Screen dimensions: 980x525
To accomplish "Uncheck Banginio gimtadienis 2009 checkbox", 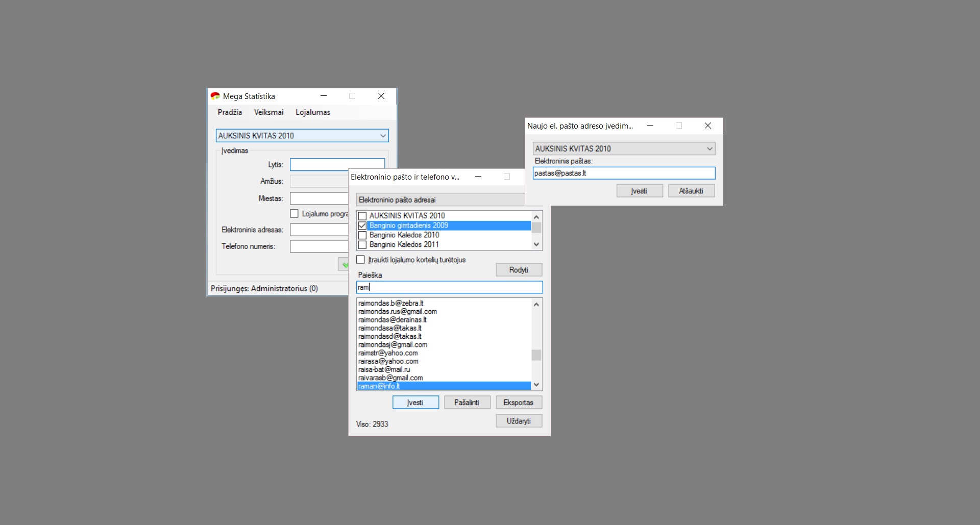I will 362,226.
